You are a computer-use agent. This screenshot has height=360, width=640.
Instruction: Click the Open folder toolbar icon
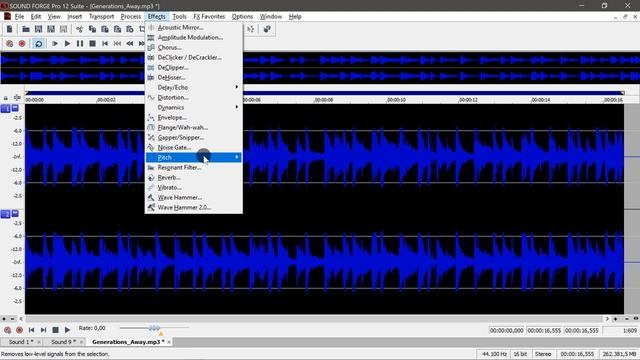point(26,29)
